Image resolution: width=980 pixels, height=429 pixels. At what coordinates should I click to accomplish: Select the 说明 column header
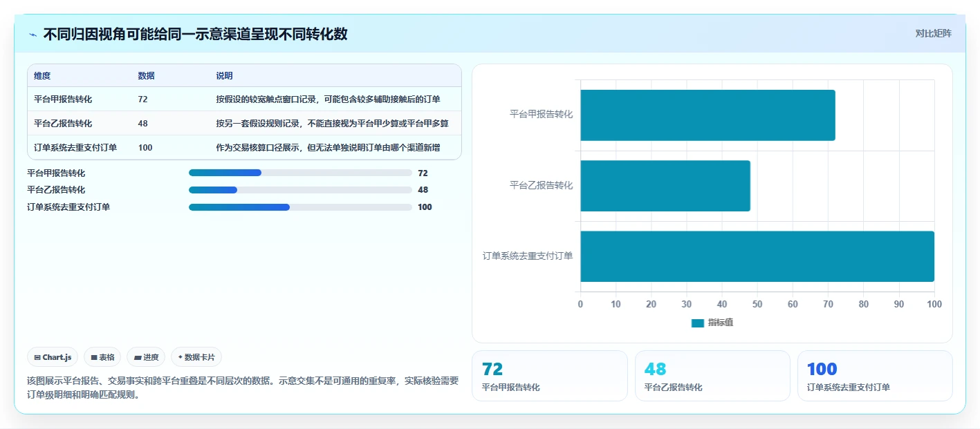(x=225, y=76)
